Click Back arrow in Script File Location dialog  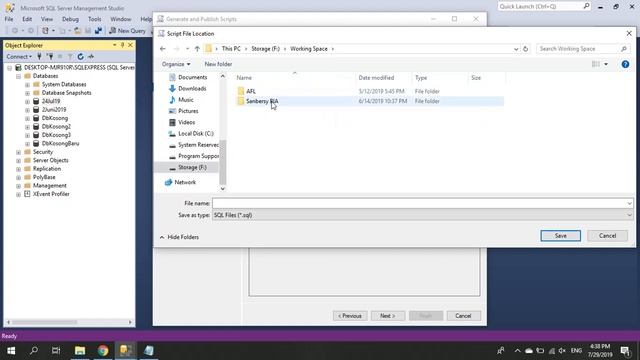click(163, 49)
